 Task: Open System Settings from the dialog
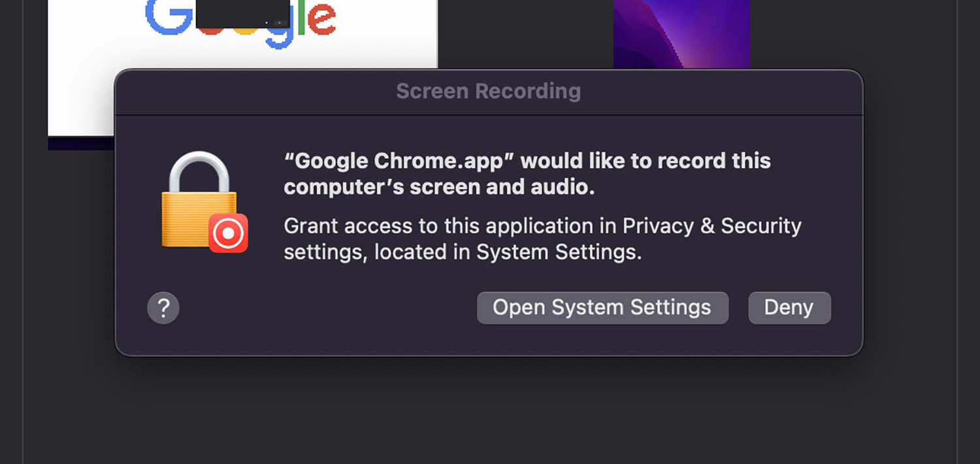pyautogui.click(x=602, y=308)
